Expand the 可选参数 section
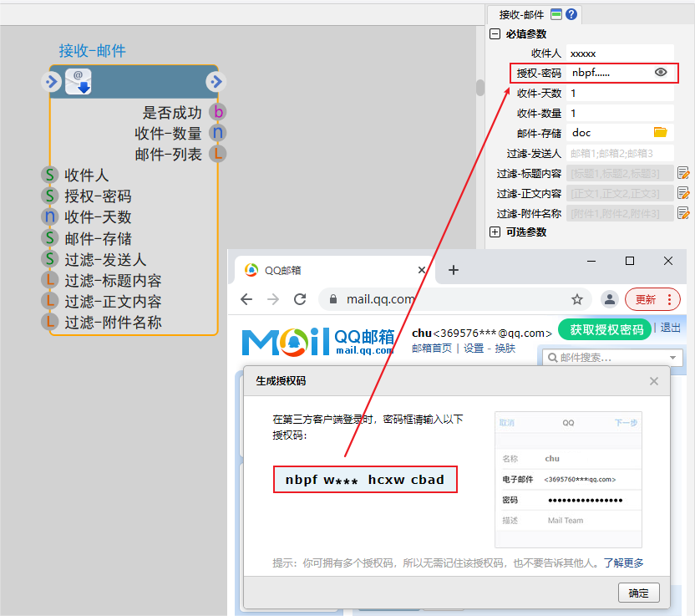This screenshot has width=695, height=616. [495, 232]
